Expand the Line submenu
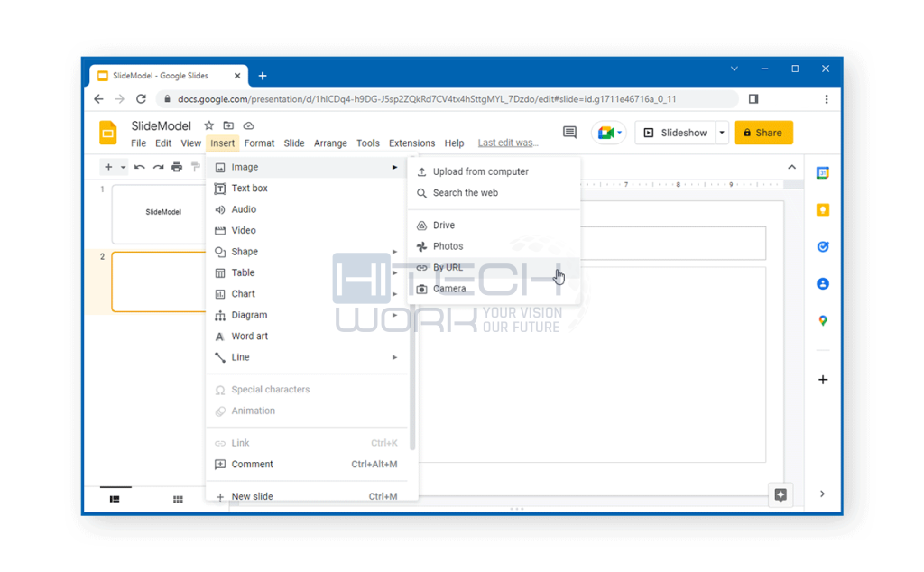 click(x=394, y=357)
